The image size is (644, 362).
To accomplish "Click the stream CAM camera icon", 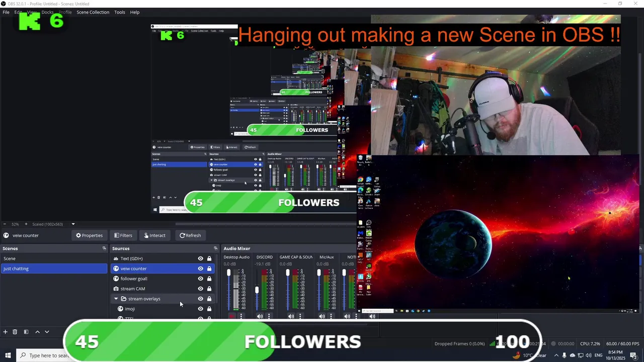I will [x=116, y=289].
